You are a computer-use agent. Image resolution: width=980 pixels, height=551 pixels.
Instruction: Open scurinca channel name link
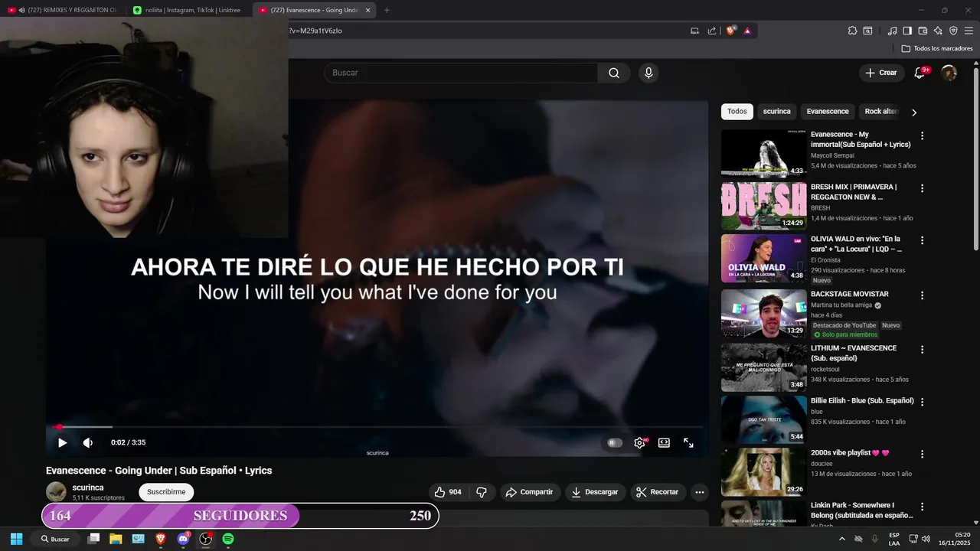[88, 487]
